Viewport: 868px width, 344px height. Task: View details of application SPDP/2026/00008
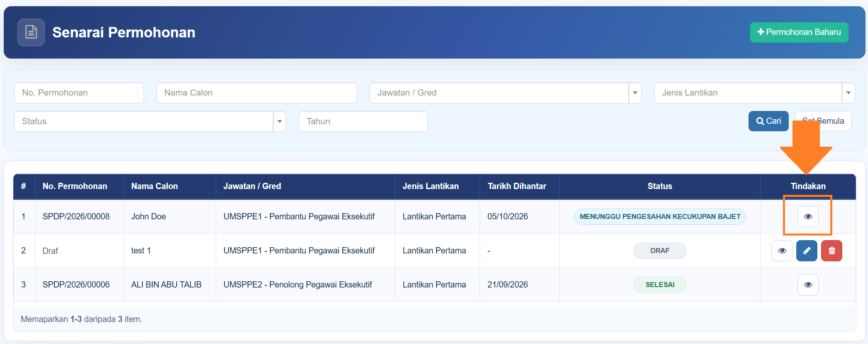pyautogui.click(x=808, y=216)
